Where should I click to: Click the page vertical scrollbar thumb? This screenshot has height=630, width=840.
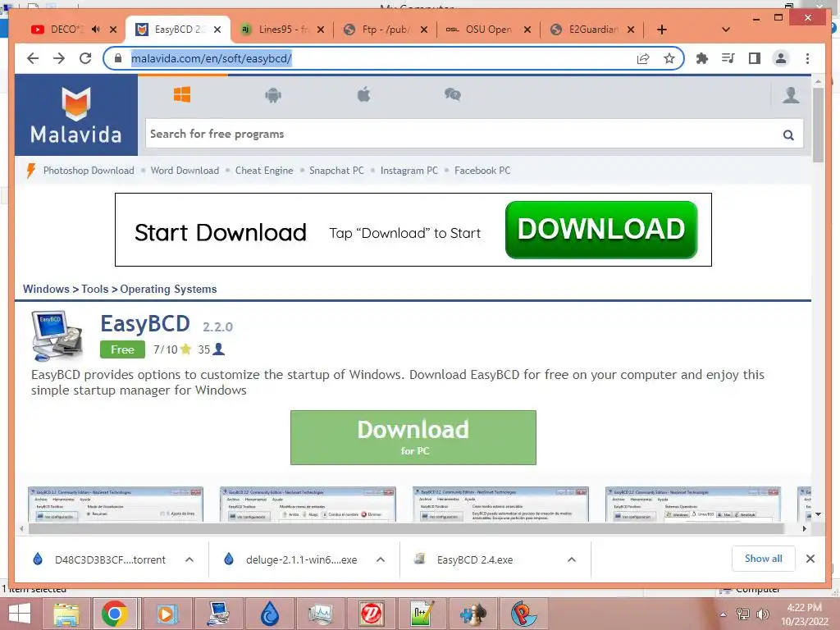click(x=818, y=125)
